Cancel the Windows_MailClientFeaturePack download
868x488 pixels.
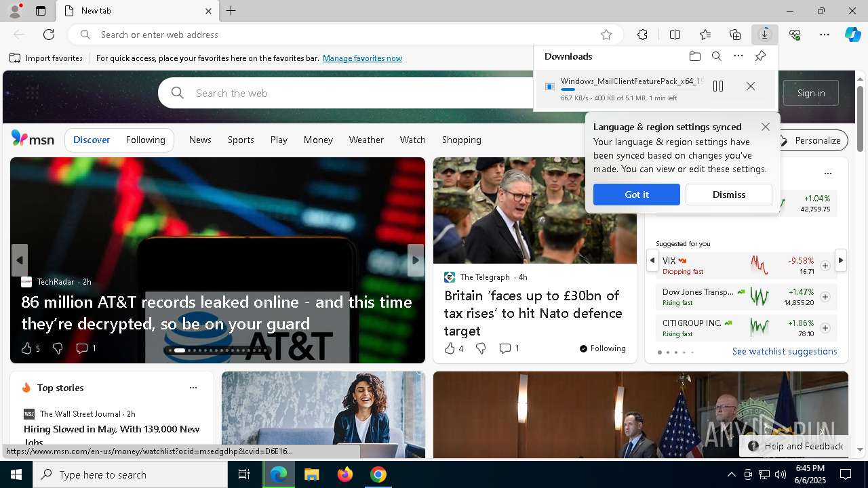(x=751, y=86)
